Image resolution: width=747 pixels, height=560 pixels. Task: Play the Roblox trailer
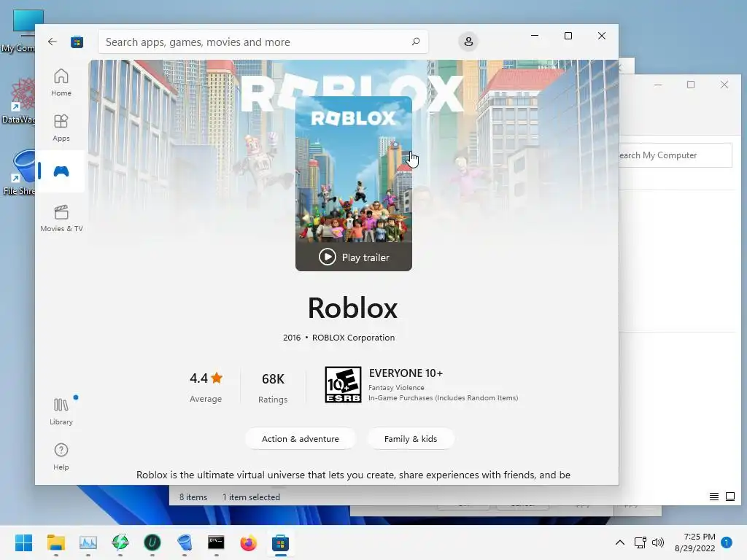[354, 257]
